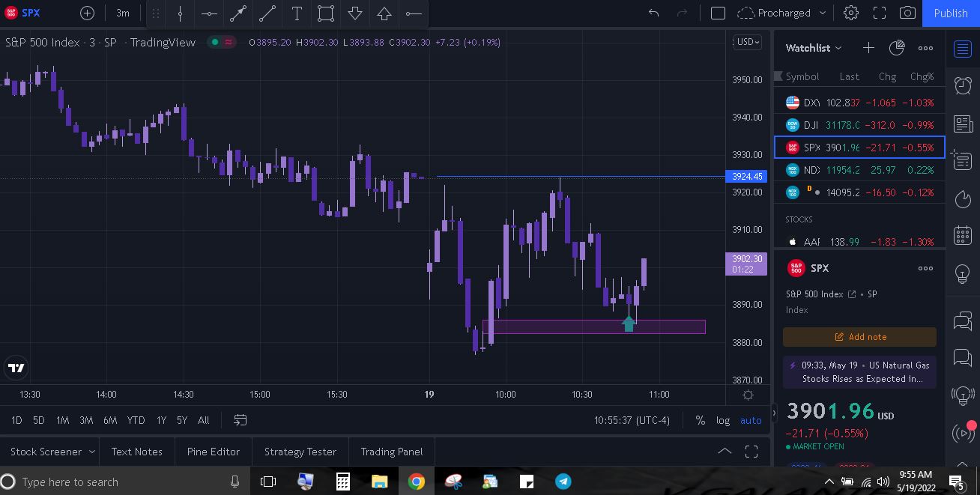Select the DJI row in watchlist
The width and height of the screenshot is (980, 495).
859,125
